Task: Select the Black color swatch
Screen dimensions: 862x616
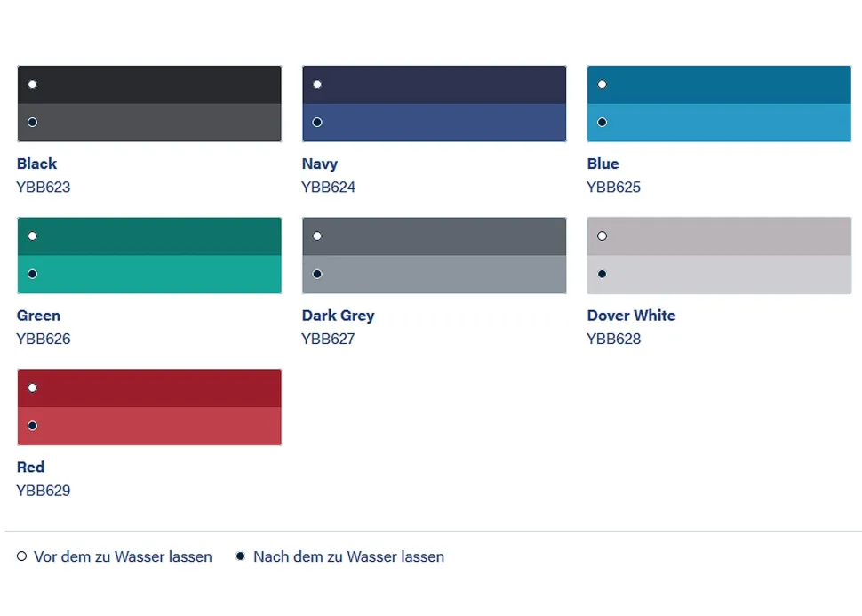Action: (x=149, y=104)
